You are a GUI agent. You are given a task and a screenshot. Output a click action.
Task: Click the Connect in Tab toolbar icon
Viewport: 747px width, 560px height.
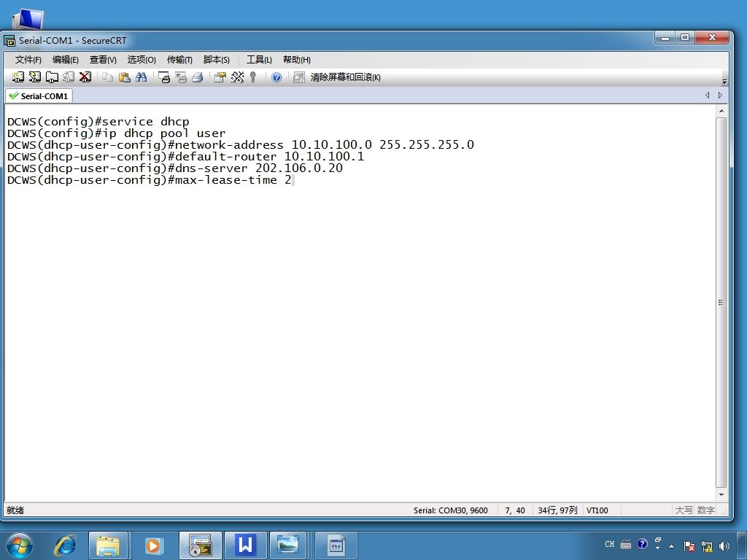52,77
